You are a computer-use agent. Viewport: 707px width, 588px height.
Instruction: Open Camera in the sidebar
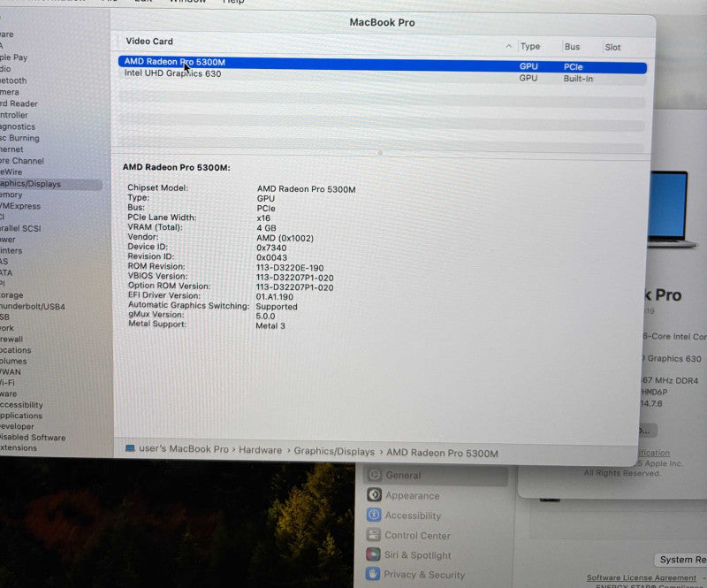(10, 92)
